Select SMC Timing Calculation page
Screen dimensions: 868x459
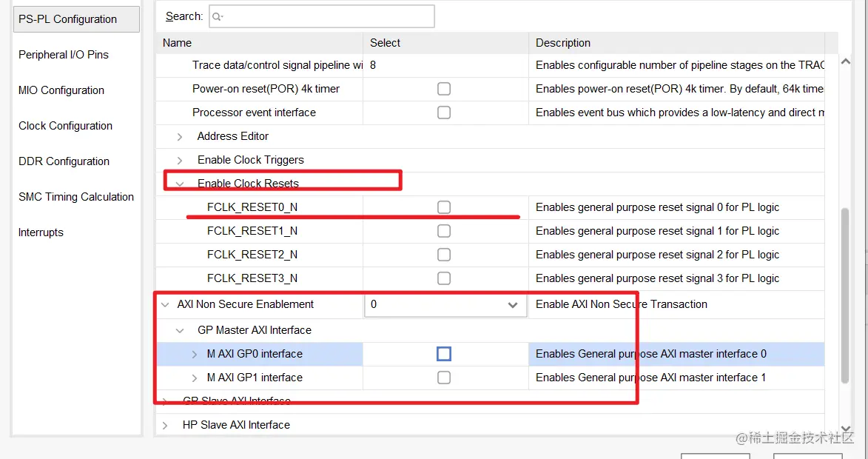pyautogui.click(x=75, y=197)
